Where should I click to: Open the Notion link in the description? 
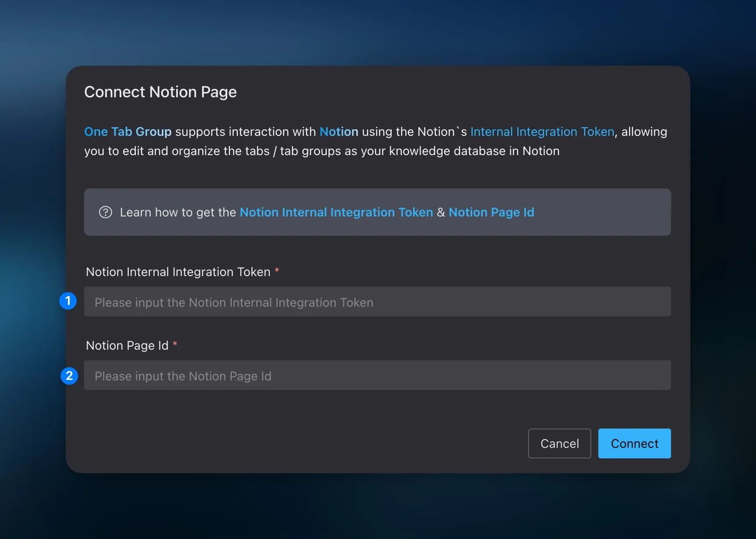339,131
